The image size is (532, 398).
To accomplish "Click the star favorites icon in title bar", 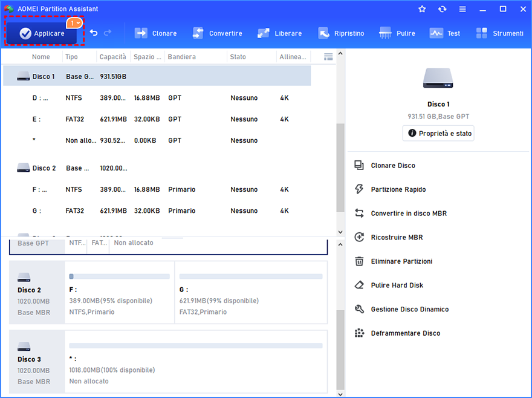I will [422, 9].
